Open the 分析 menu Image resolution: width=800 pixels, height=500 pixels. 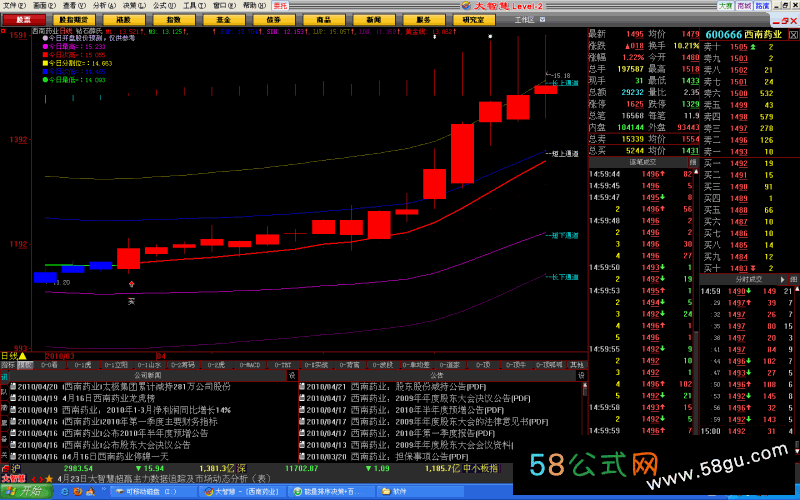[104, 6]
